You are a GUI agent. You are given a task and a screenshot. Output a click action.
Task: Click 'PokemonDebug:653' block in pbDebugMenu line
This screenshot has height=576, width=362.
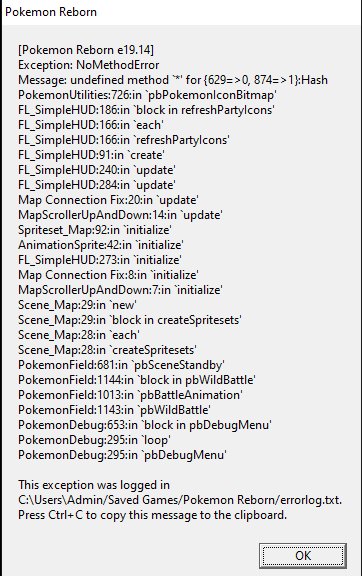click(145, 426)
